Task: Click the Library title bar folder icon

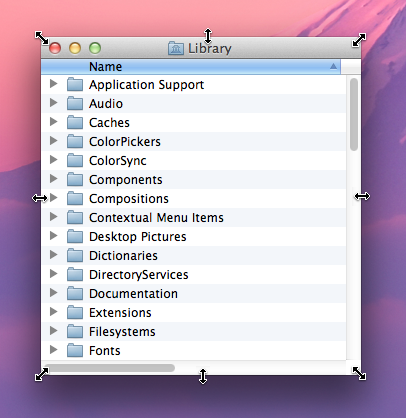Action: 176,48
